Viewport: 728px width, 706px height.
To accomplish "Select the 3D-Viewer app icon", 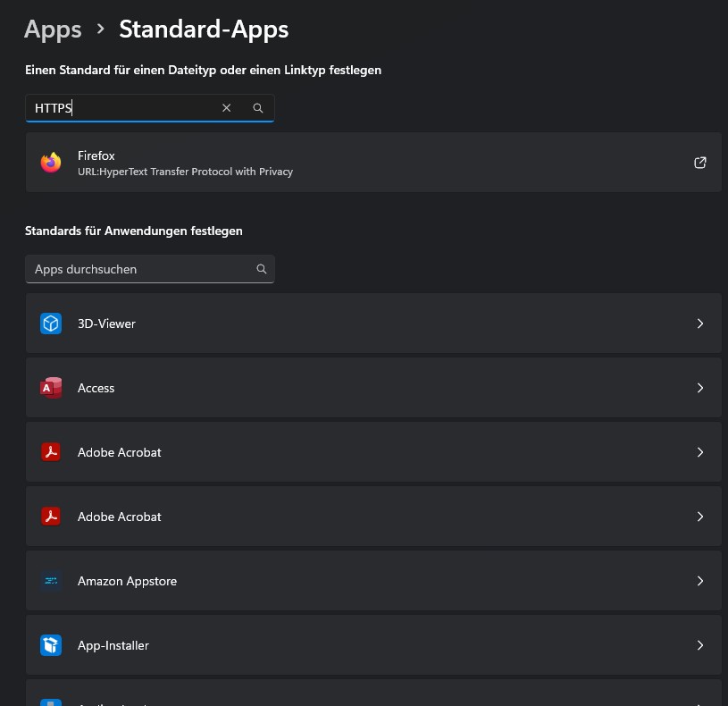I will coord(51,324).
